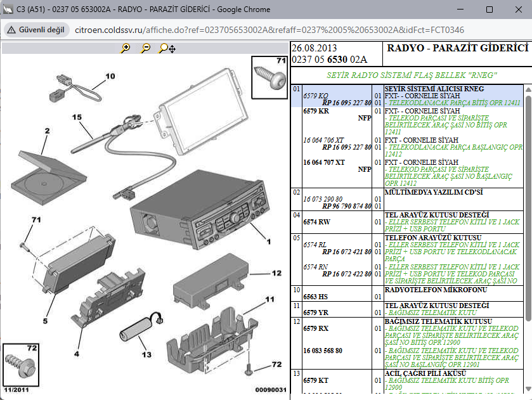532x400 pixels.
Task: Click the scroll up arrow of parts list
Action: [x=528, y=89]
